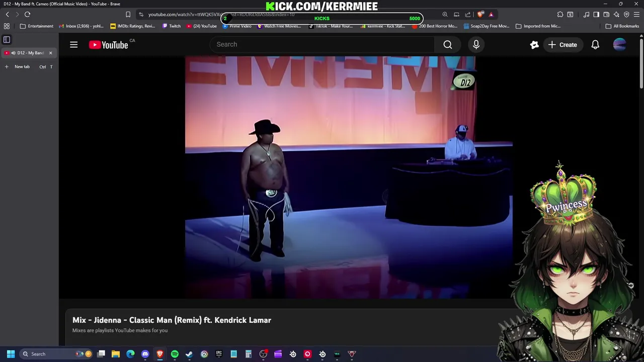The image size is (644, 362).
Task: Open the (24) YouTube bookmark
Action: pyautogui.click(x=202, y=26)
